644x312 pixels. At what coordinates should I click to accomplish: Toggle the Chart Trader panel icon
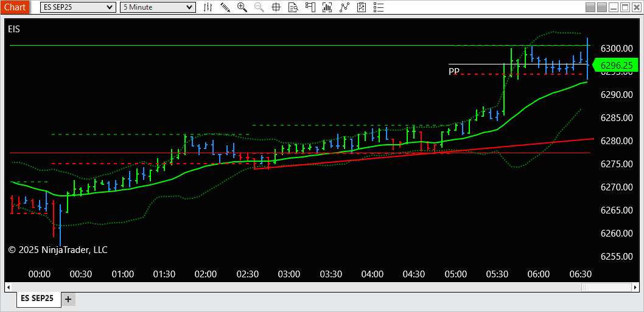pyautogui.click(x=310, y=7)
